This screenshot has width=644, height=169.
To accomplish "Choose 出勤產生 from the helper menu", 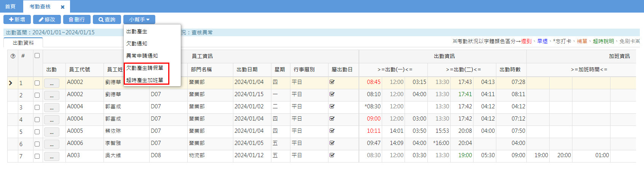I will [137, 32].
